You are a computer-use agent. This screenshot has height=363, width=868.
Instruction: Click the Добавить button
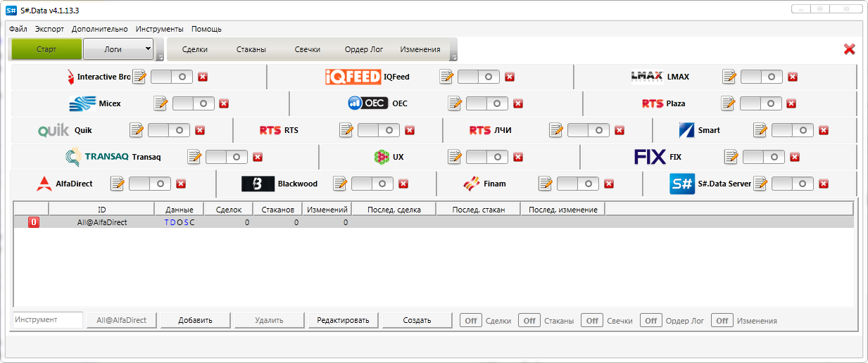195,320
